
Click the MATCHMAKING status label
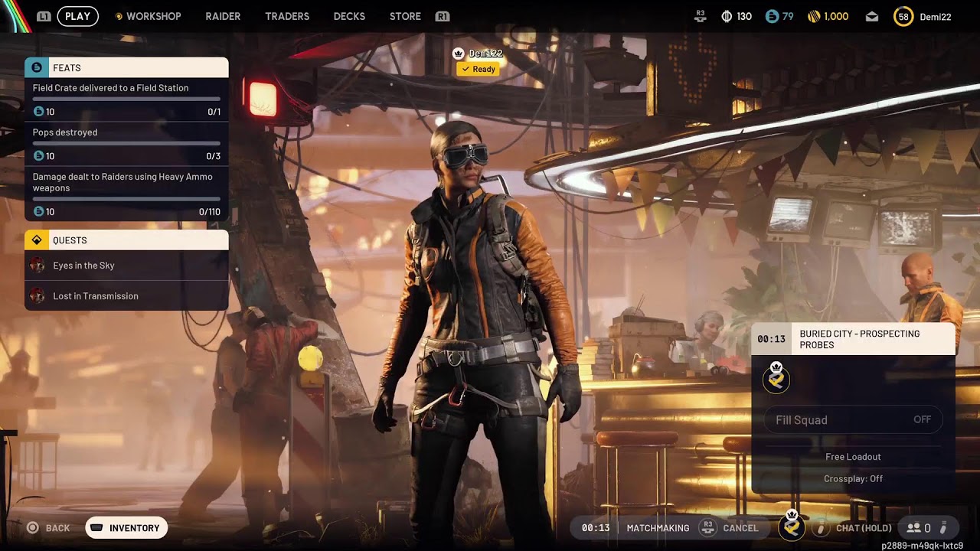(x=658, y=528)
